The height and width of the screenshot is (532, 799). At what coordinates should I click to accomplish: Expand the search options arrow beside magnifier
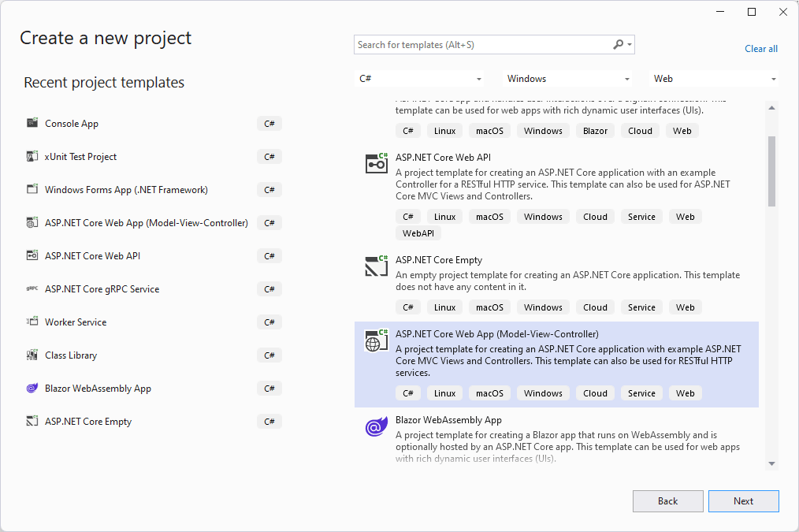[x=630, y=44]
